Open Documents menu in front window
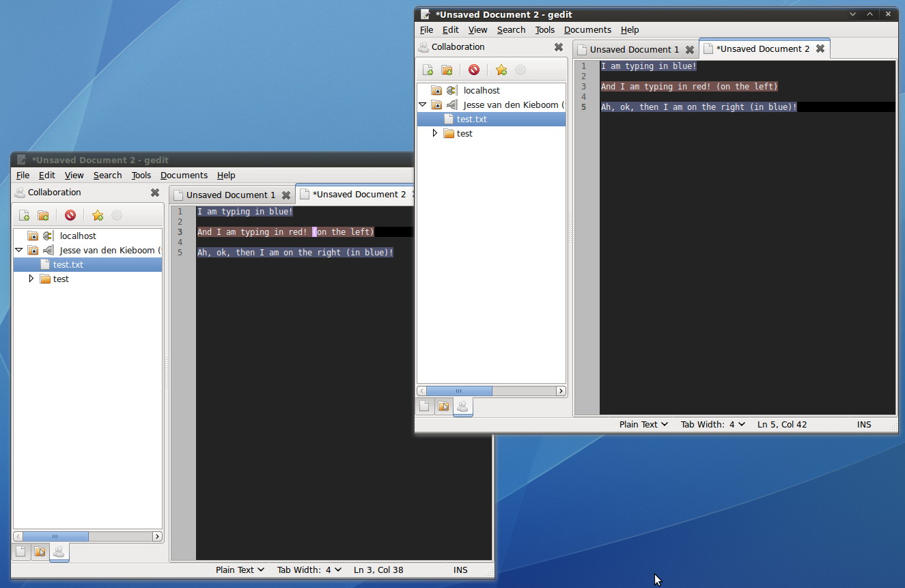This screenshot has height=588, width=905. [x=587, y=30]
